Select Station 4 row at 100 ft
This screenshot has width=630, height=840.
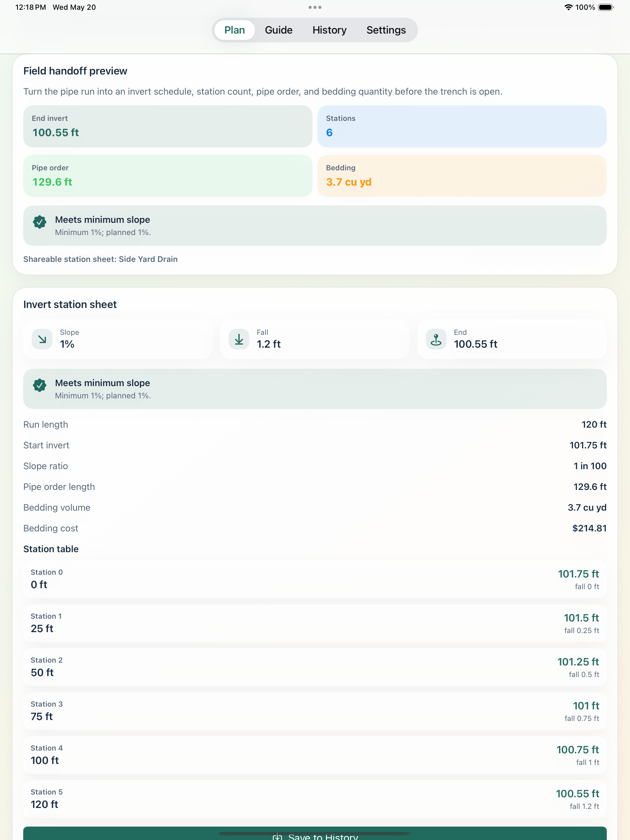point(315,755)
